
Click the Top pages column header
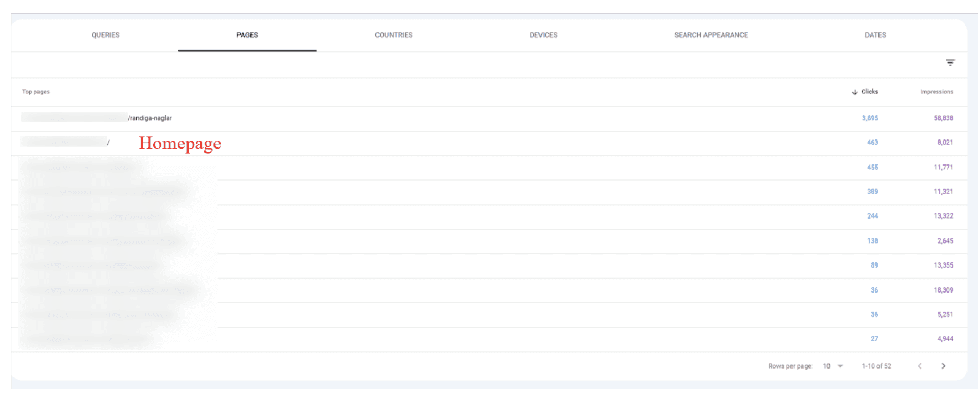(x=36, y=92)
